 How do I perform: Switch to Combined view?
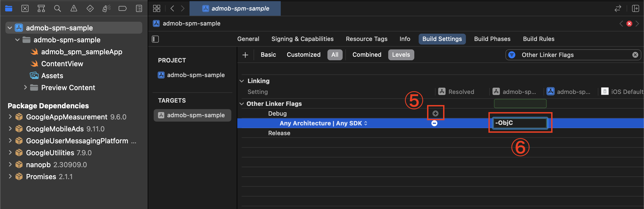click(x=367, y=55)
